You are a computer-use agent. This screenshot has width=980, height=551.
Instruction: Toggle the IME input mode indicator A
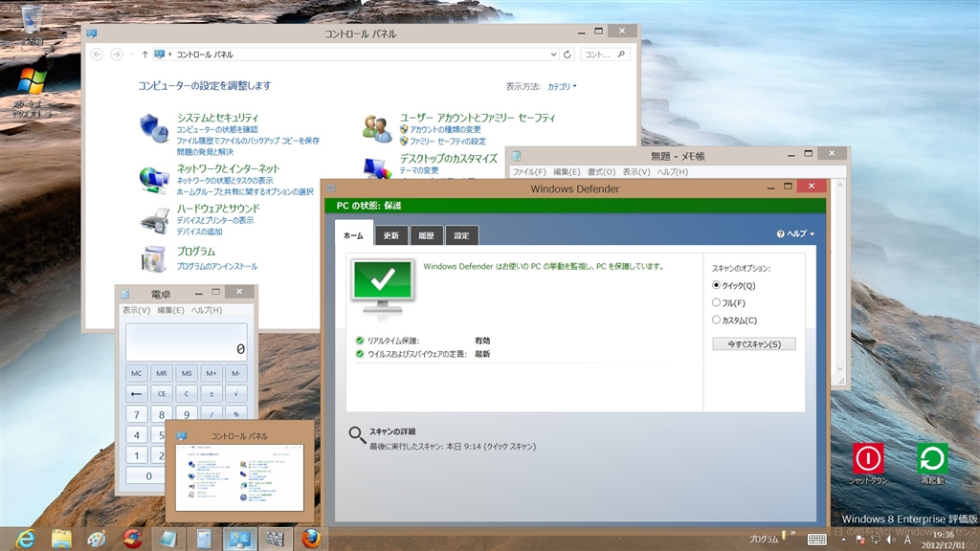click(907, 540)
